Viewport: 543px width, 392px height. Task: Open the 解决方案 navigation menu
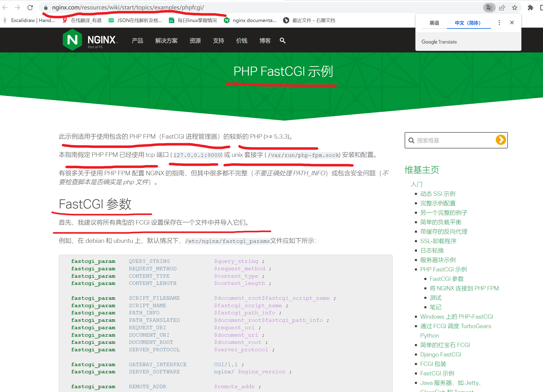click(x=166, y=41)
